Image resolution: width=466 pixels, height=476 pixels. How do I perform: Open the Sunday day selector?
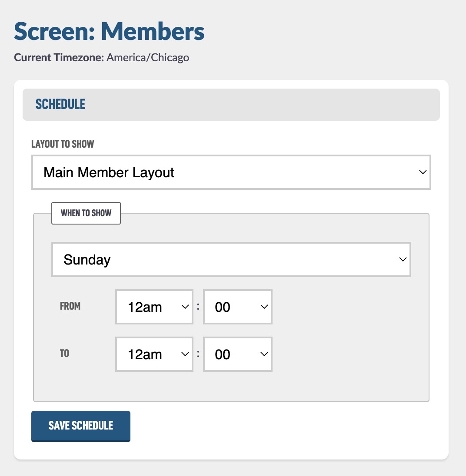pos(231,260)
